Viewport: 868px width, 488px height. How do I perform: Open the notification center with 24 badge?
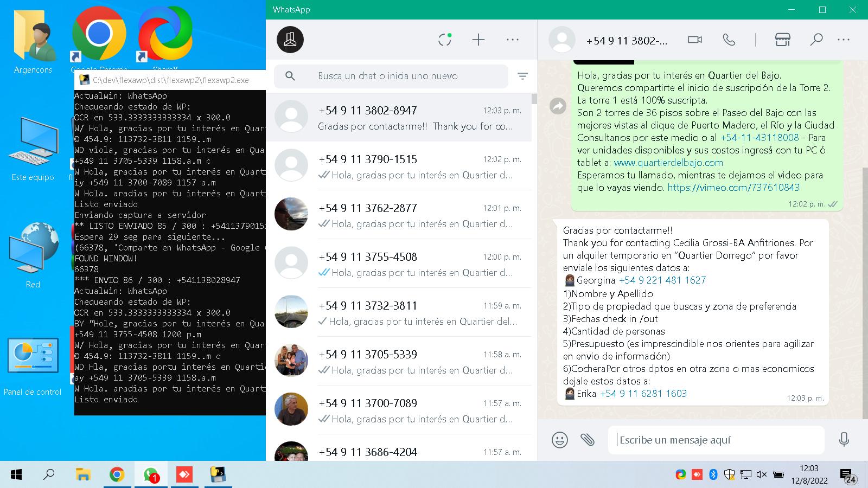(848, 476)
